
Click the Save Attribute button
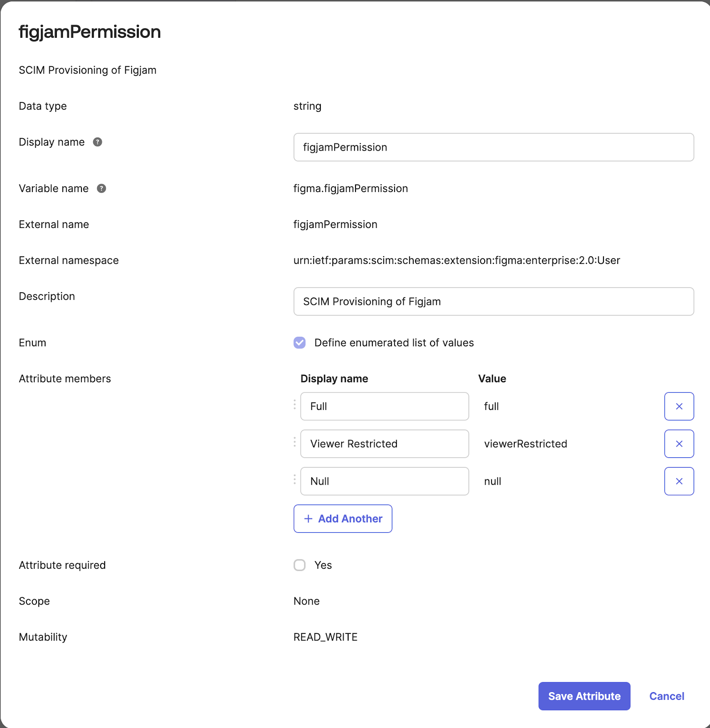(x=584, y=696)
